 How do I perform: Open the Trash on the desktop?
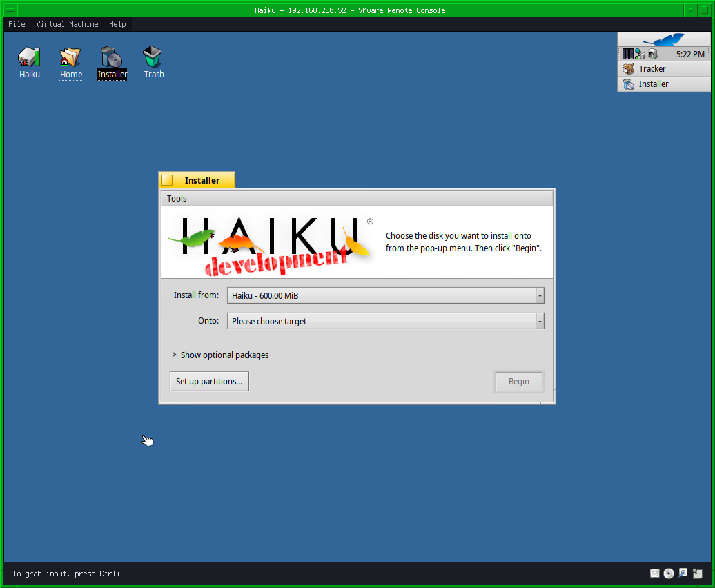coord(153,61)
